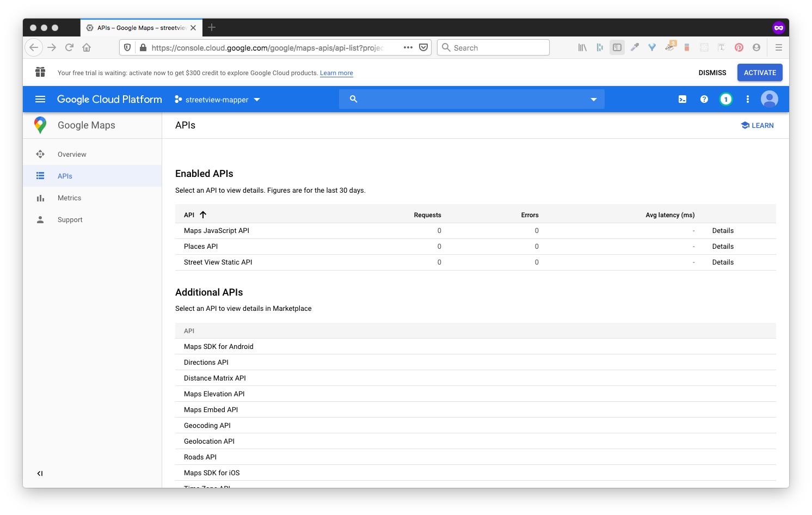Screen dimensions: 812x515
Task: Click the Support person icon
Action: [x=40, y=219]
